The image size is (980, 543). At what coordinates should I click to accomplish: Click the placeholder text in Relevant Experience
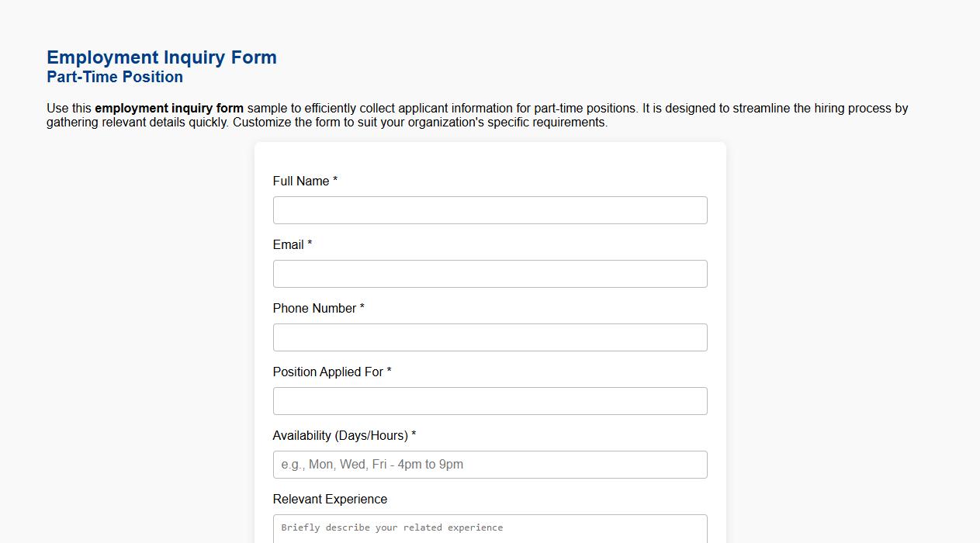391,527
